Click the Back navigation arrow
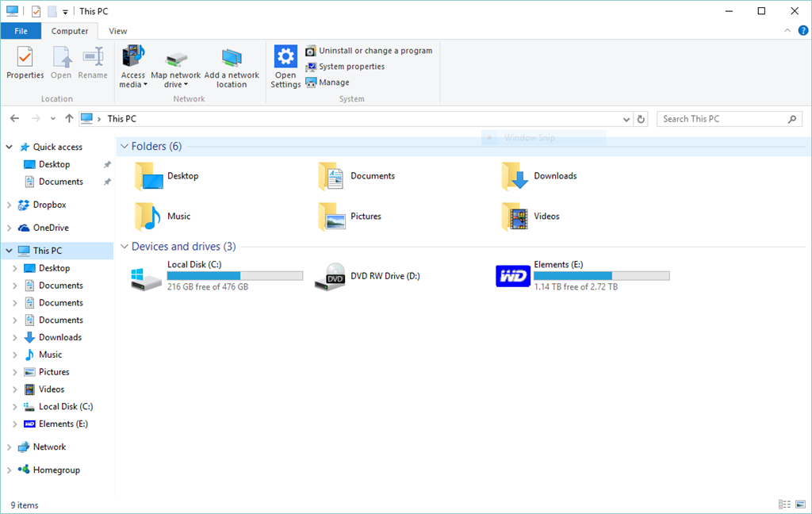Image resolution: width=812 pixels, height=514 pixels. pyautogui.click(x=14, y=119)
